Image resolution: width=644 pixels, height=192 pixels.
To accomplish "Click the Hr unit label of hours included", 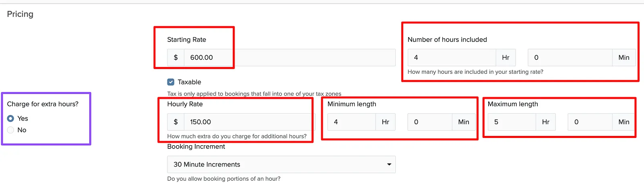I will click(506, 58).
